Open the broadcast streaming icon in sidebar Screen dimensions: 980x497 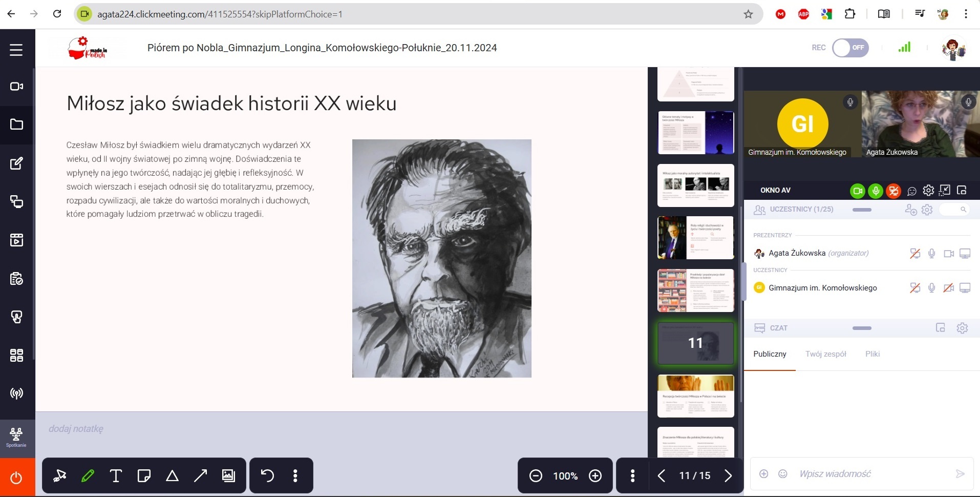[16, 394]
